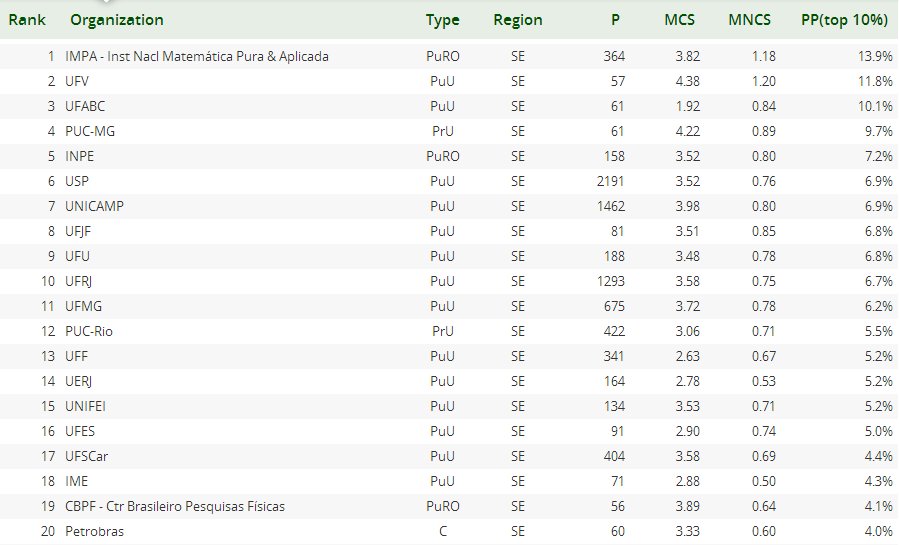Sort by the P column header
The height and width of the screenshot is (545, 899).
(615, 20)
